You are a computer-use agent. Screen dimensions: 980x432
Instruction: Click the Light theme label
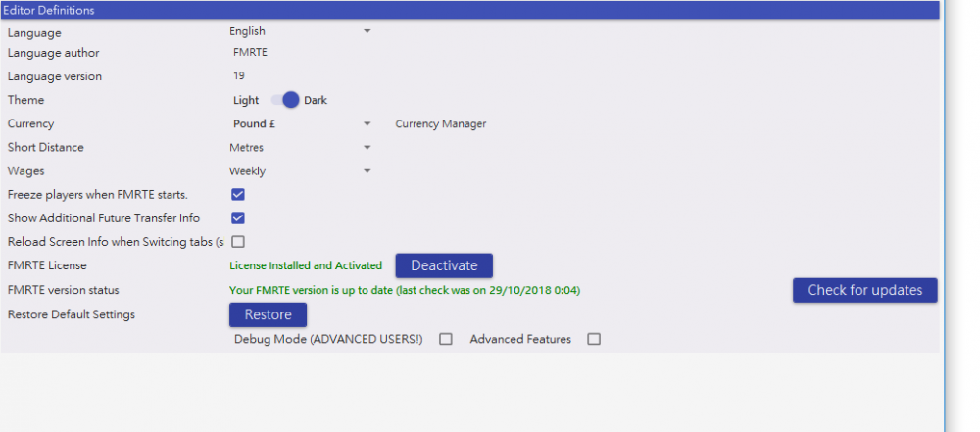tap(246, 100)
